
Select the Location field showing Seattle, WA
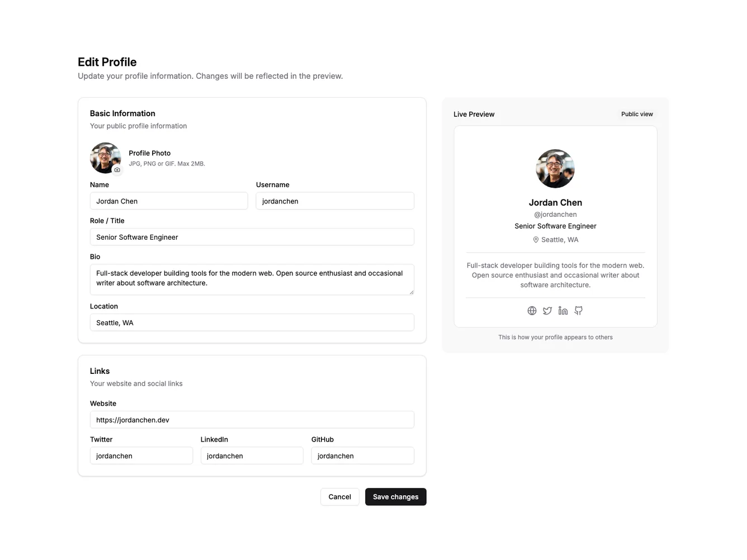[252, 322]
